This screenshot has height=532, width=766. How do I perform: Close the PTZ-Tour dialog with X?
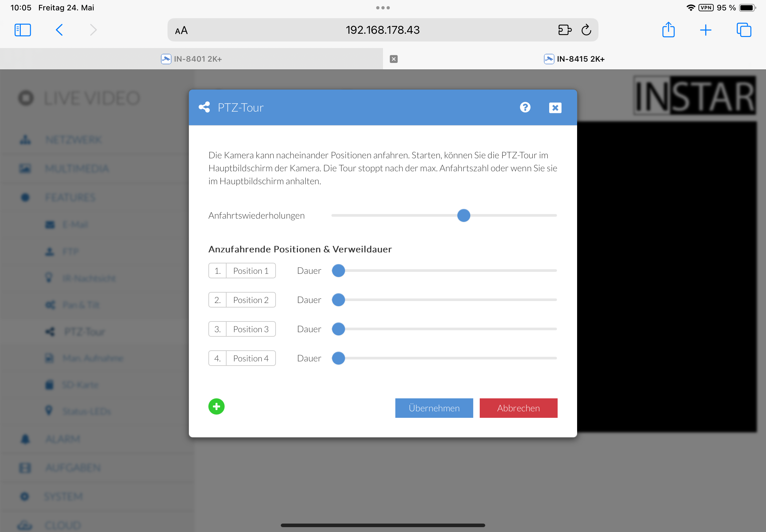click(555, 108)
